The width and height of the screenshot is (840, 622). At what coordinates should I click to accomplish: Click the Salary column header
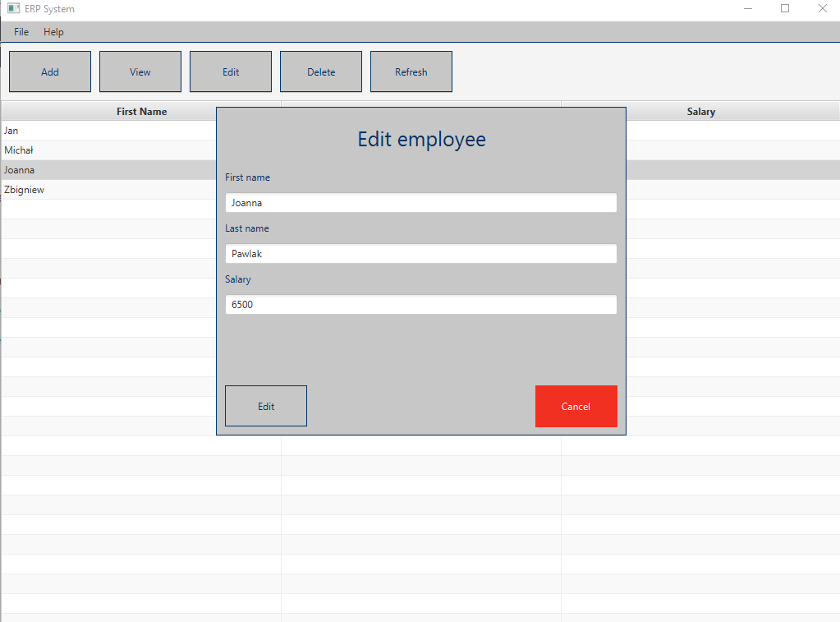pos(700,111)
